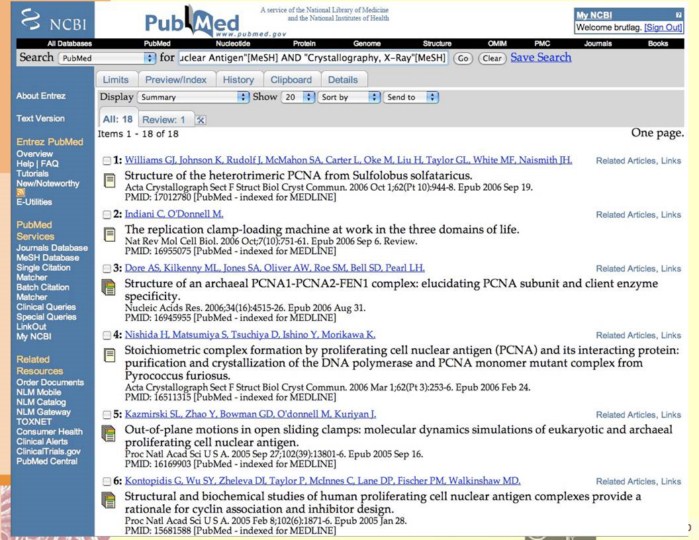The image size is (699, 540).
Task: Tick the checkbox for result 5
Action: [107, 414]
